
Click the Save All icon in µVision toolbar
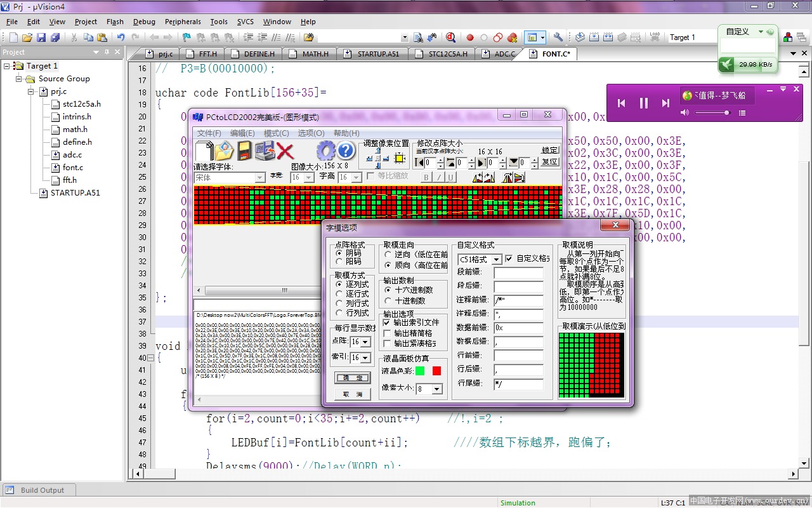tap(55, 37)
